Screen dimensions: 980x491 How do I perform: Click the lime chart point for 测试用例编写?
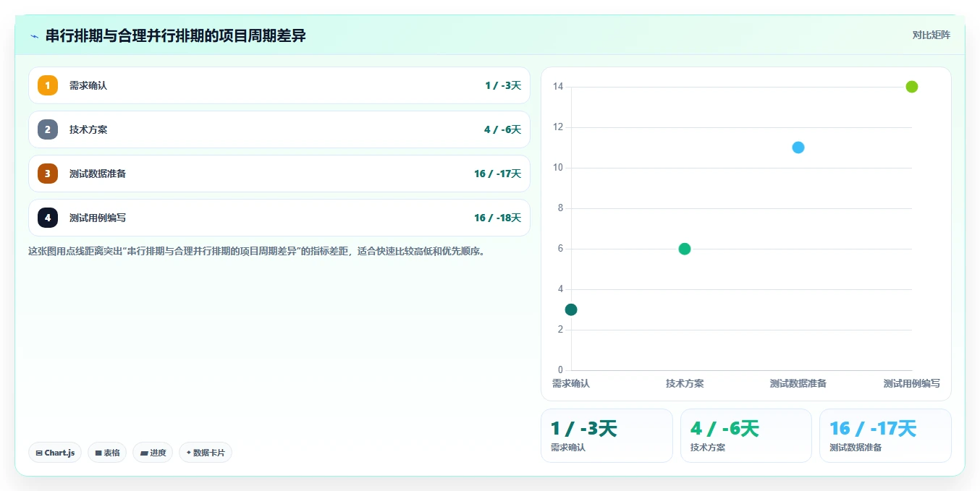click(x=912, y=87)
